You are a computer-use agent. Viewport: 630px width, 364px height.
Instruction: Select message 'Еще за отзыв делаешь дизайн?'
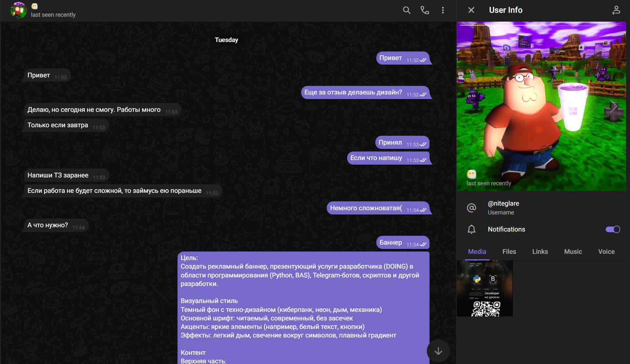click(x=365, y=92)
